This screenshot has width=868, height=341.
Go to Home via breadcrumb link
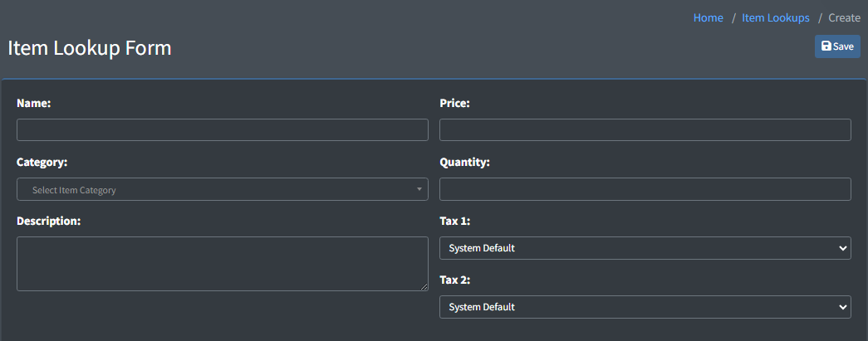(x=708, y=17)
